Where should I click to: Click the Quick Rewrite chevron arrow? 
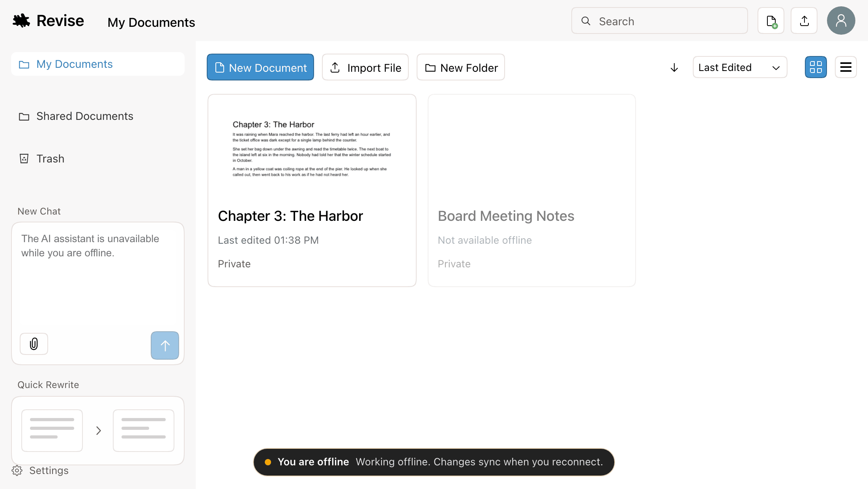coord(99,431)
